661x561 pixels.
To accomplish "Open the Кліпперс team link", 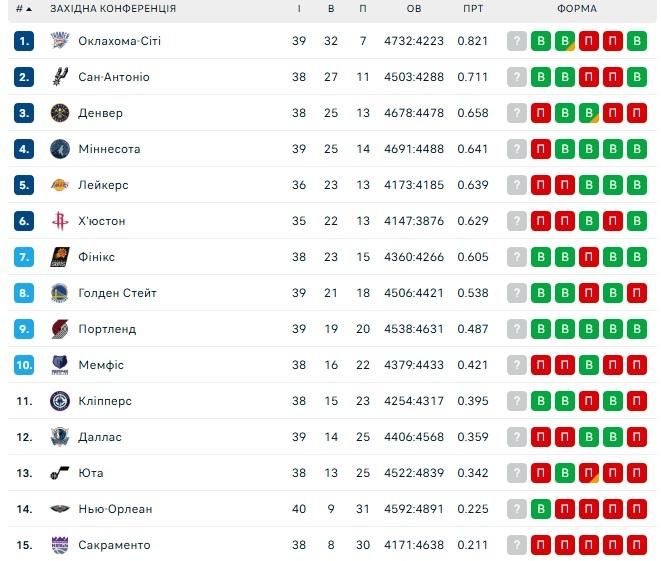I will point(105,401).
